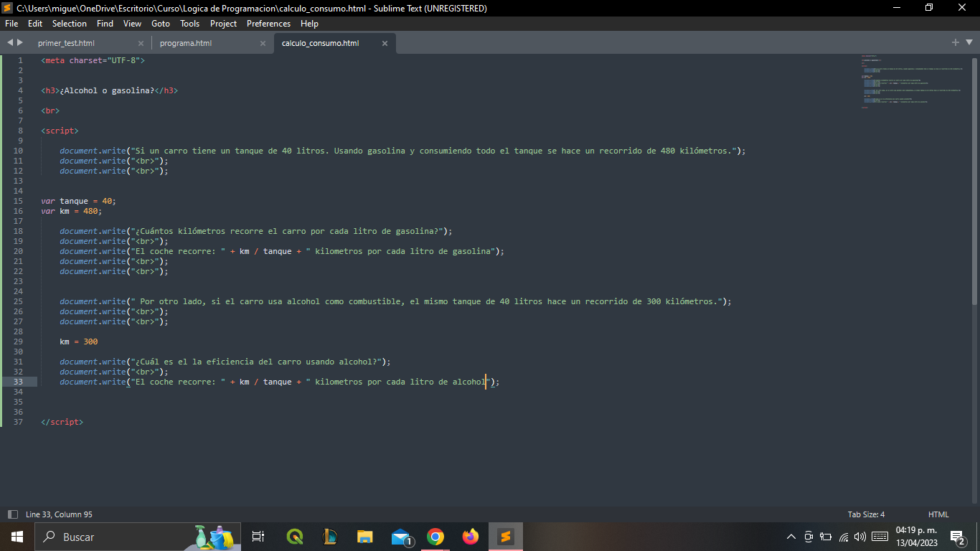
Task: Open Task View on the taskbar
Action: pyautogui.click(x=258, y=537)
